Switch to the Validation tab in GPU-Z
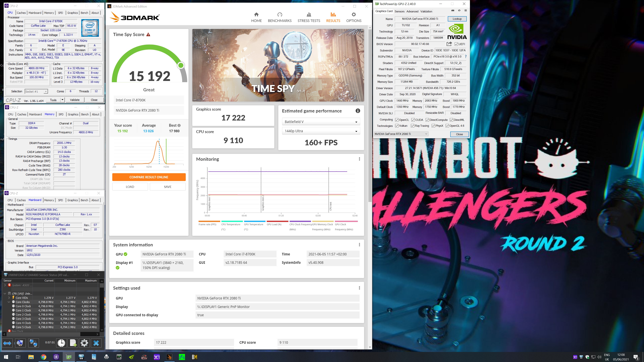The image size is (644, 362). coord(426,12)
